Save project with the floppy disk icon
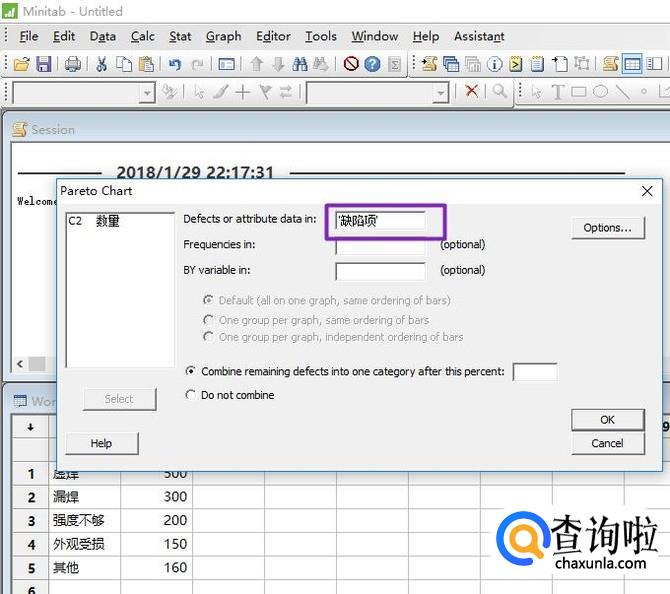The image size is (670, 594). [44, 64]
